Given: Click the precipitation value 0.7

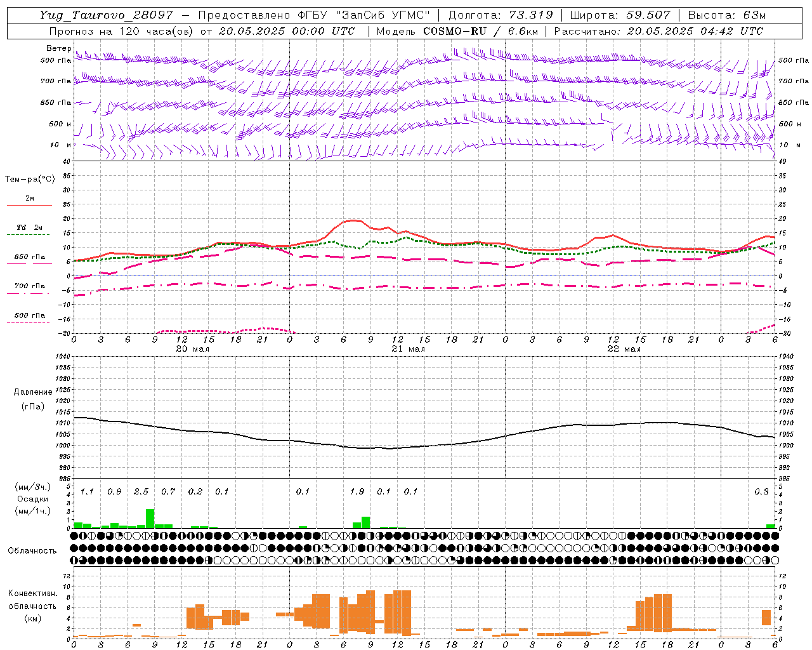Looking at the screenshot, I should click(x=168, y=492).
